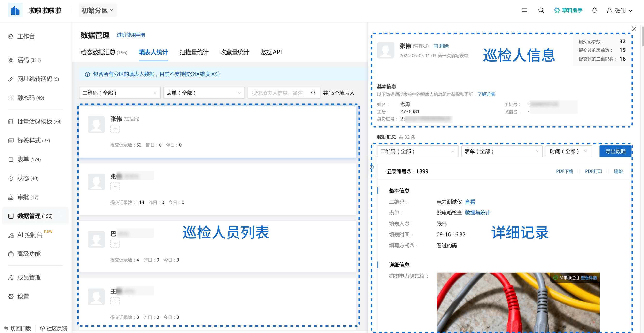
Task: Go to 成员管理 in the sidebar
Action: coord(29,277)
